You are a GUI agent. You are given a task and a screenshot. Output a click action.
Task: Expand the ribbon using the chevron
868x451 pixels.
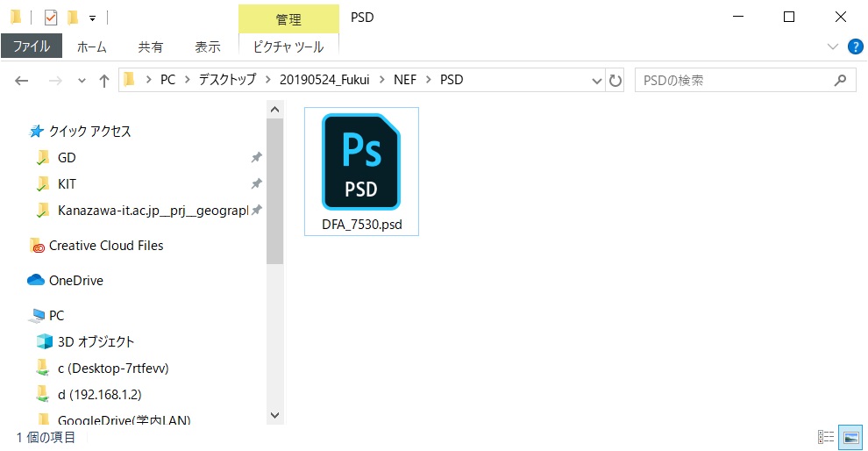(x=833, y=46)
